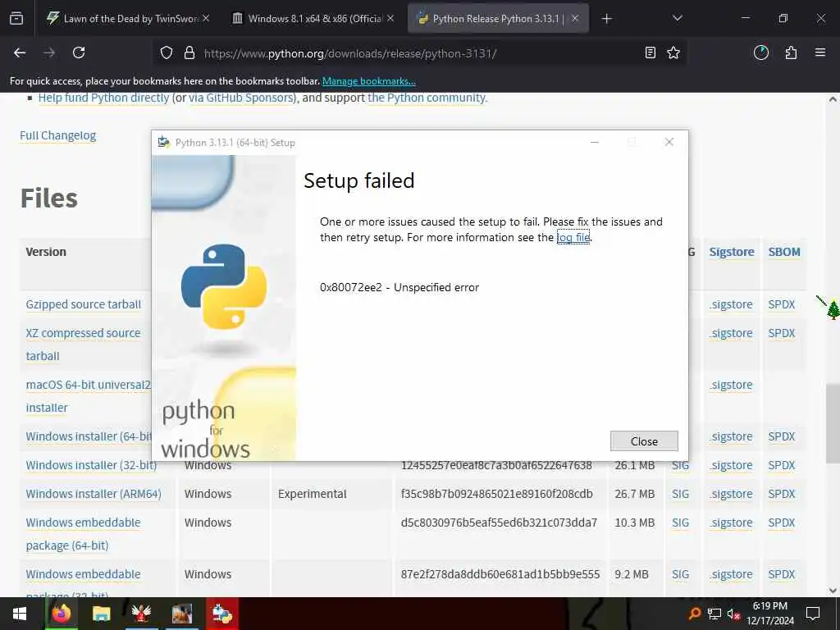The width and height of the screenshot is (840, 630).
Task: Click tracking protection shield icon
Action: click(167, 52)
